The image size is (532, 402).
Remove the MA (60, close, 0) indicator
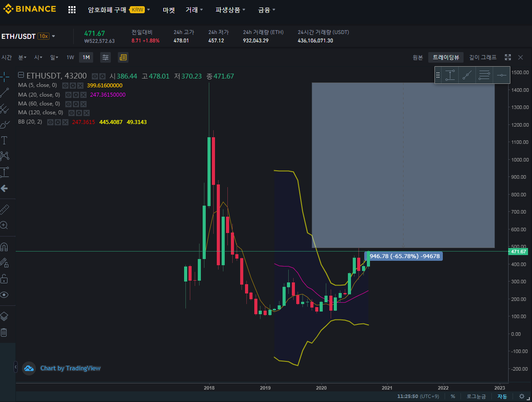(83, 104)
